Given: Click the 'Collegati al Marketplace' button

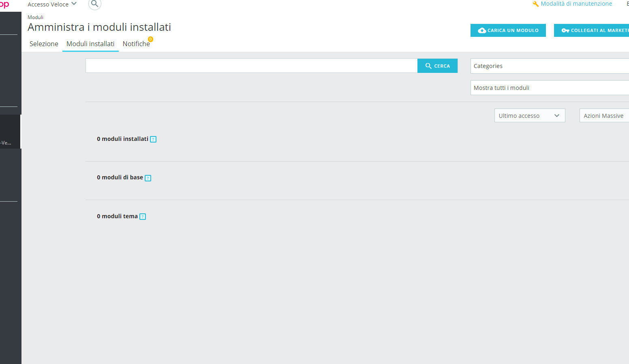Looking at the screenshot, I should [x=592, y=30].
